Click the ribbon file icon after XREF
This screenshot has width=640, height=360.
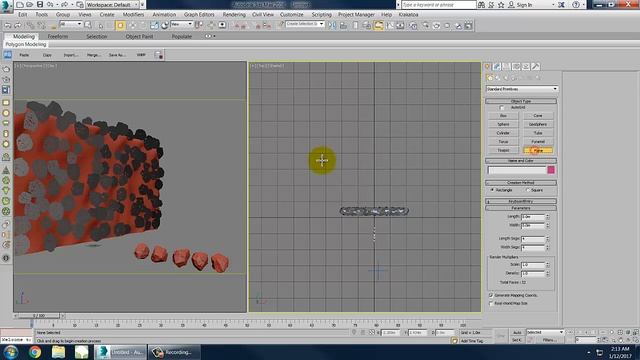[159, 55]
